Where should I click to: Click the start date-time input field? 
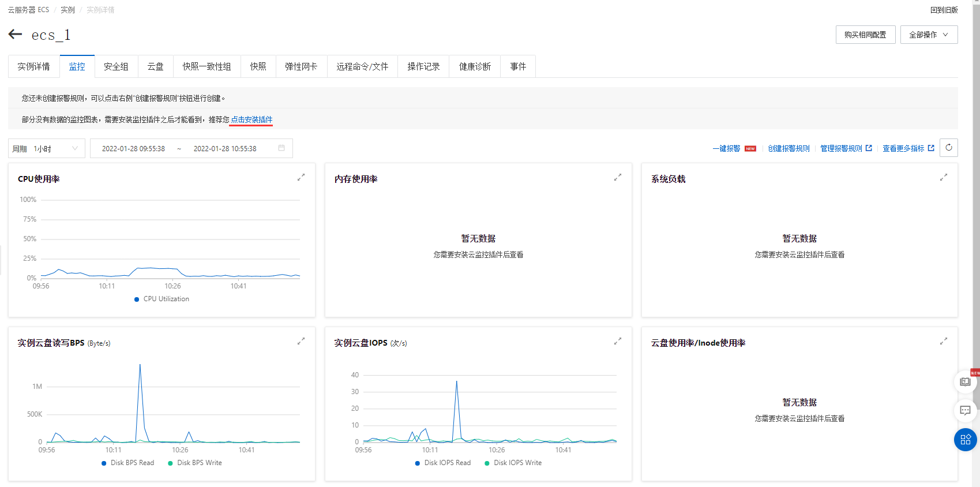click(133, 148)
